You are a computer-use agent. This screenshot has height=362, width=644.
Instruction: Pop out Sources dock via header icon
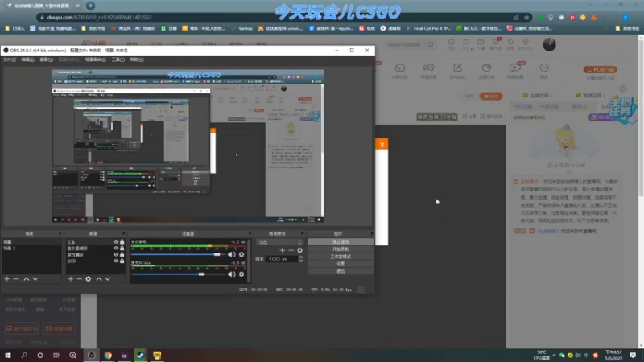click(124, 233)
